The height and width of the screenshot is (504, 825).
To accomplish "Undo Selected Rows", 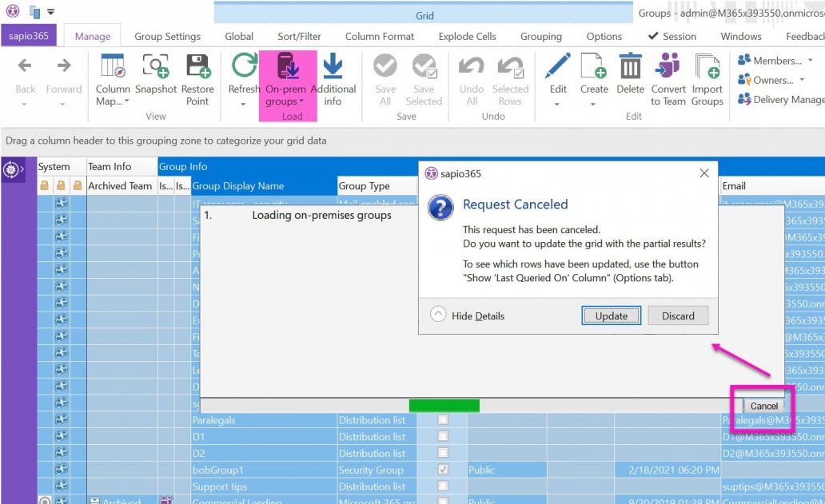I will pos(510,79).
